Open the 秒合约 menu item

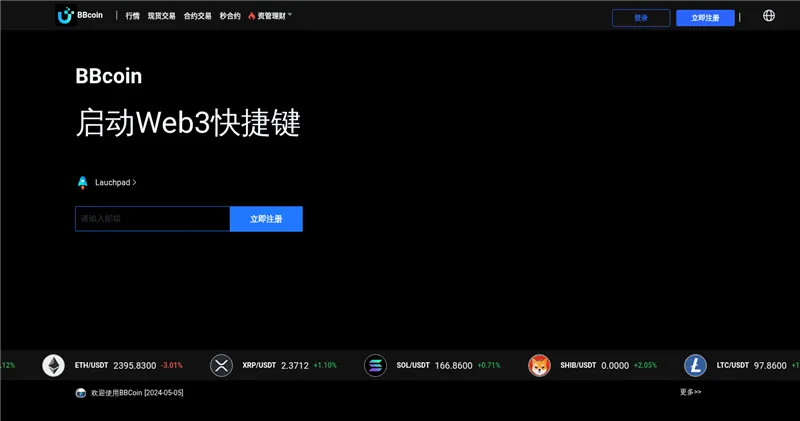click(x=230, y=16)
